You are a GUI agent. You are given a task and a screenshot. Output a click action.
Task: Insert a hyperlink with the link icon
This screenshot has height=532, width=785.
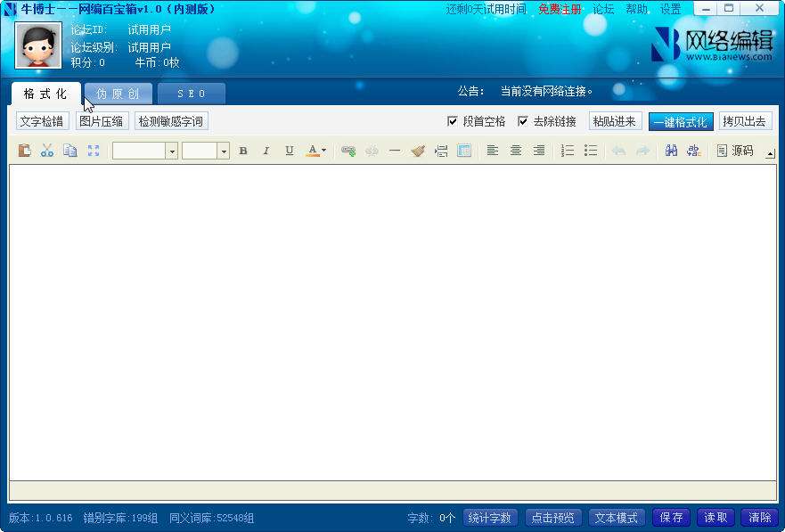pos(348,150)
